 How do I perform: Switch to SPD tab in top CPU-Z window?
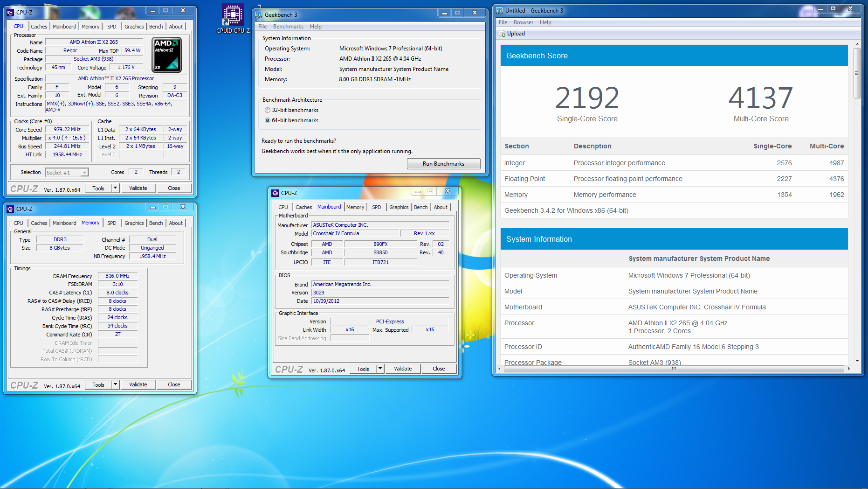click(x=112, y=27)
